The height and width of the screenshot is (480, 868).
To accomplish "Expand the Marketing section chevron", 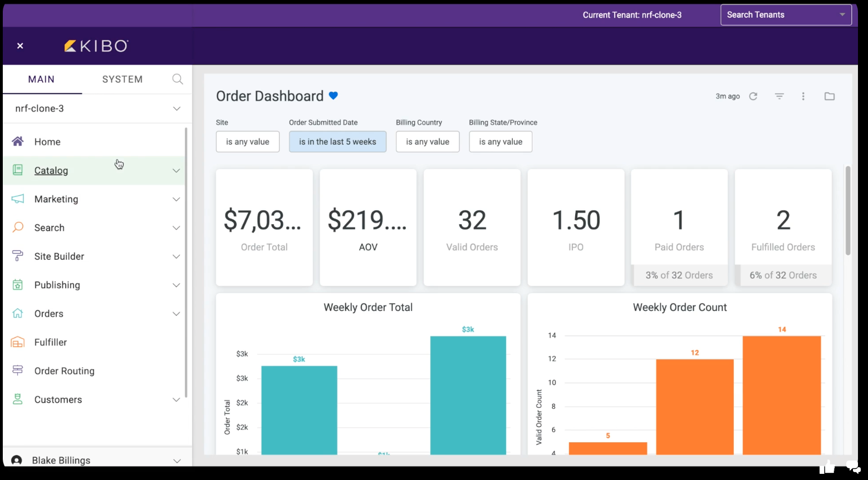I will [176, 199].
